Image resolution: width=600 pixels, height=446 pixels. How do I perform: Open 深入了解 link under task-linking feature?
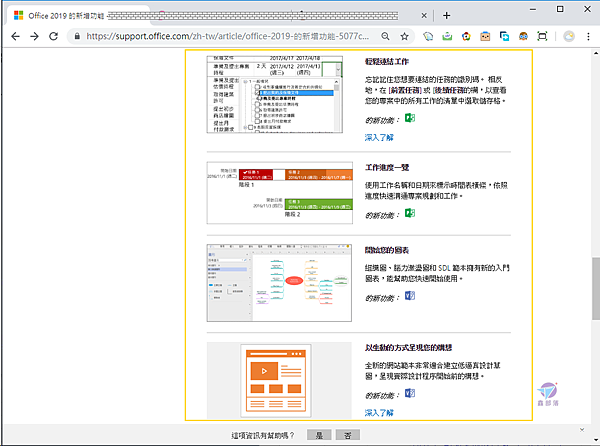click(x=379, y=138)
